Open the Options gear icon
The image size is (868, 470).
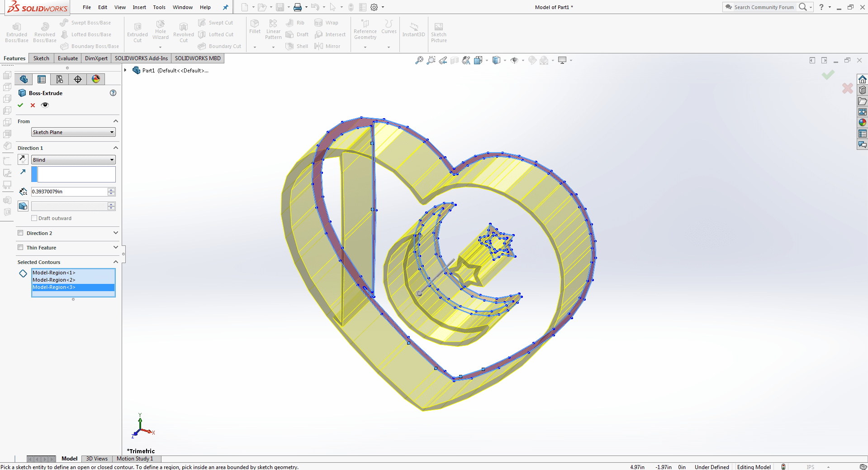point(374,7)
